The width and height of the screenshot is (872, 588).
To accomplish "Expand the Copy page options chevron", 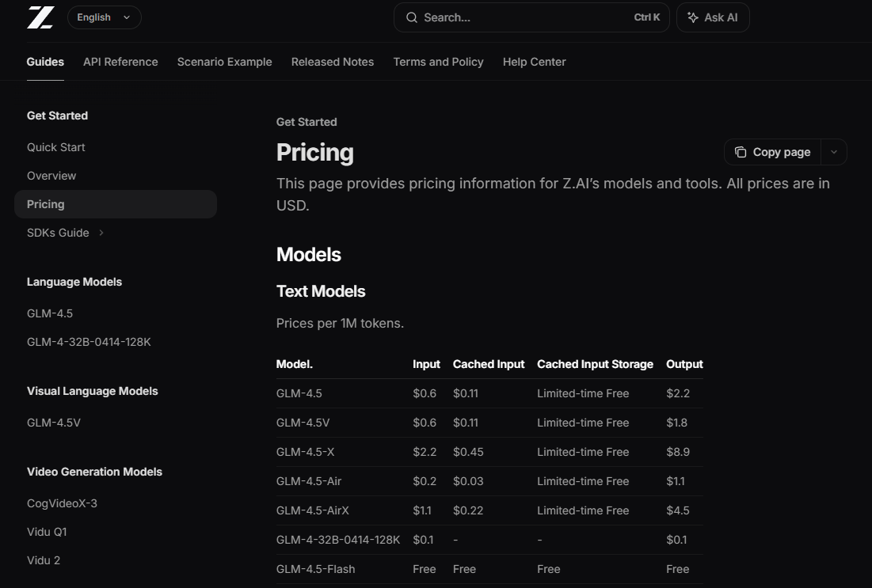I will [x=834, y=152].
